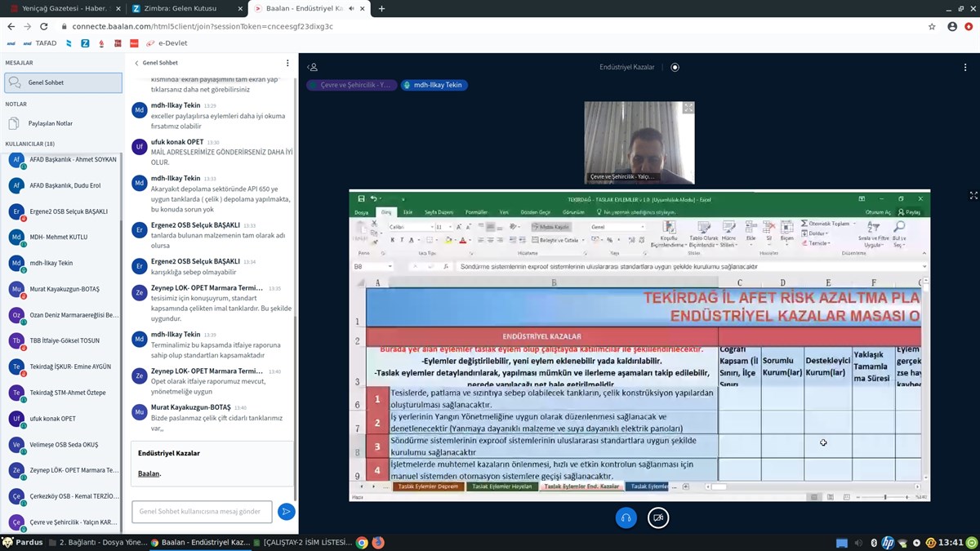Toggle bold K formatting in Excel

[x=392, y=240]
